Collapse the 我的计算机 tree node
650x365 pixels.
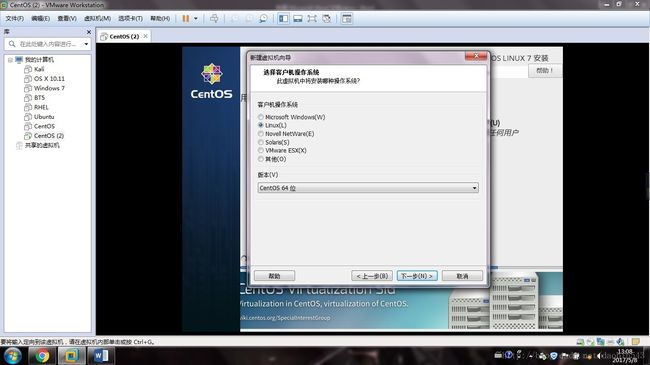[x=10, y=60]
